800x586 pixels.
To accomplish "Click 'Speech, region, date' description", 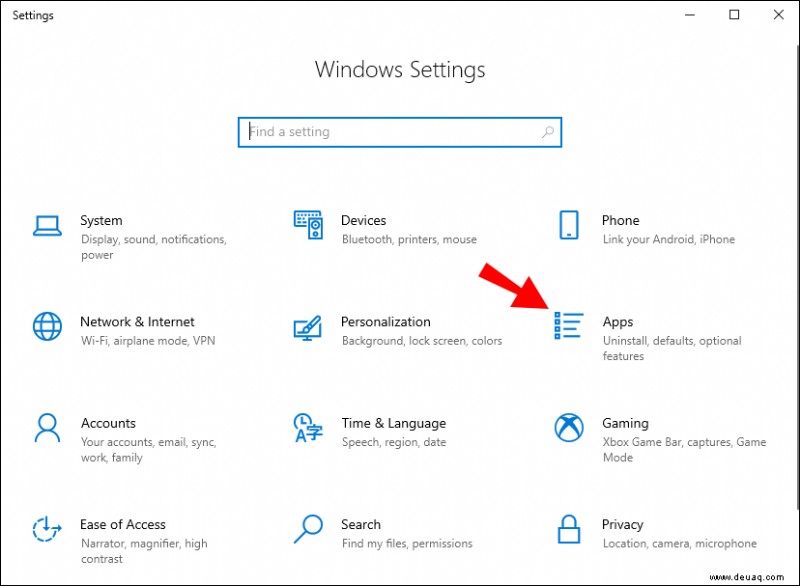I will [x=394, y=442].
